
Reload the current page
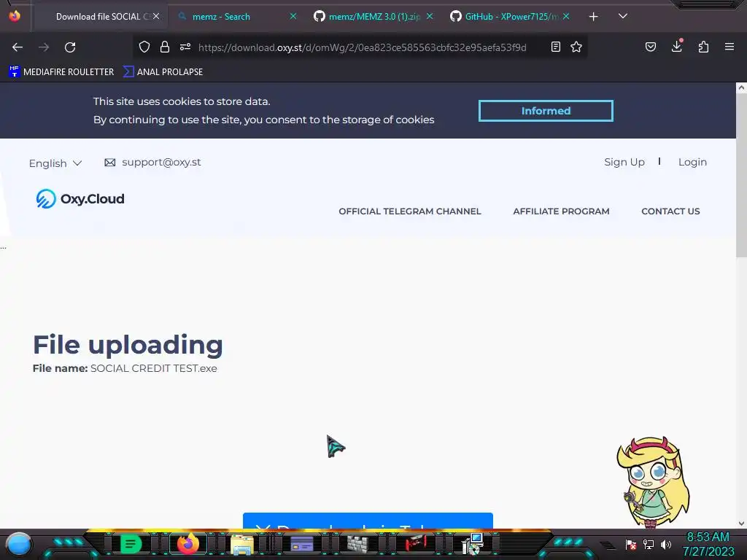click(70, 47)
